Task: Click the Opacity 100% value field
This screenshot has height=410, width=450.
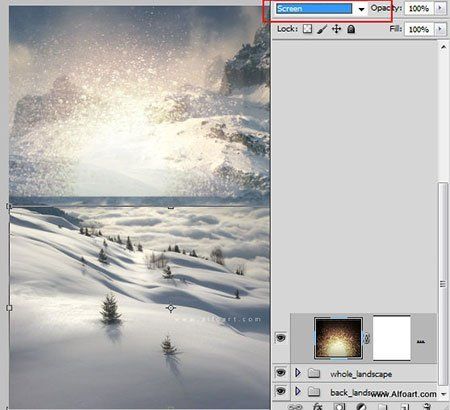Action: click(419, 8)
